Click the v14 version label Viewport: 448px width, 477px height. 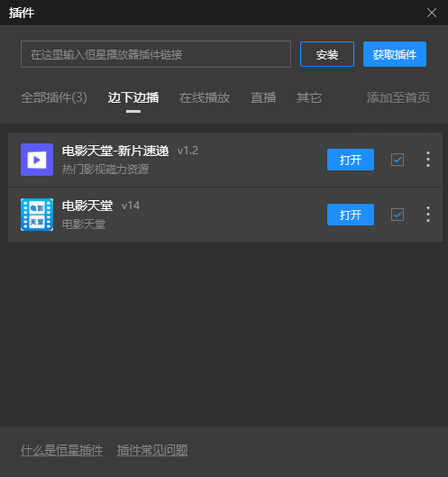131,205
